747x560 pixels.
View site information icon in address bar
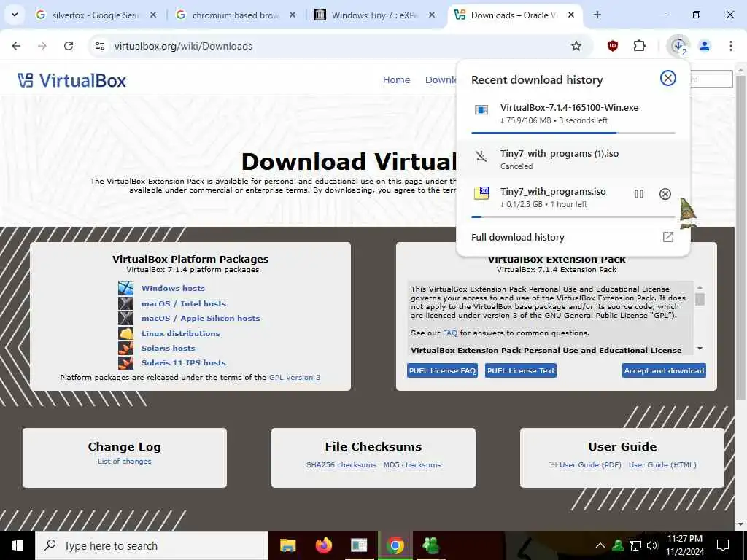[100, 46]
